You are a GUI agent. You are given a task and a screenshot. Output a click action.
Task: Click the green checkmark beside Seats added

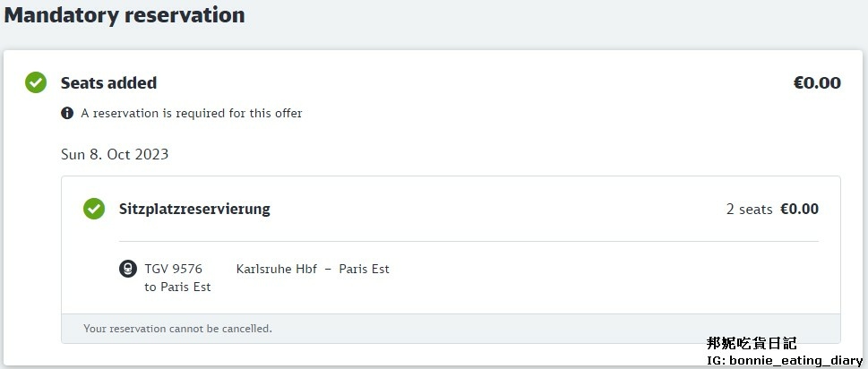click(x=36, y=83)
